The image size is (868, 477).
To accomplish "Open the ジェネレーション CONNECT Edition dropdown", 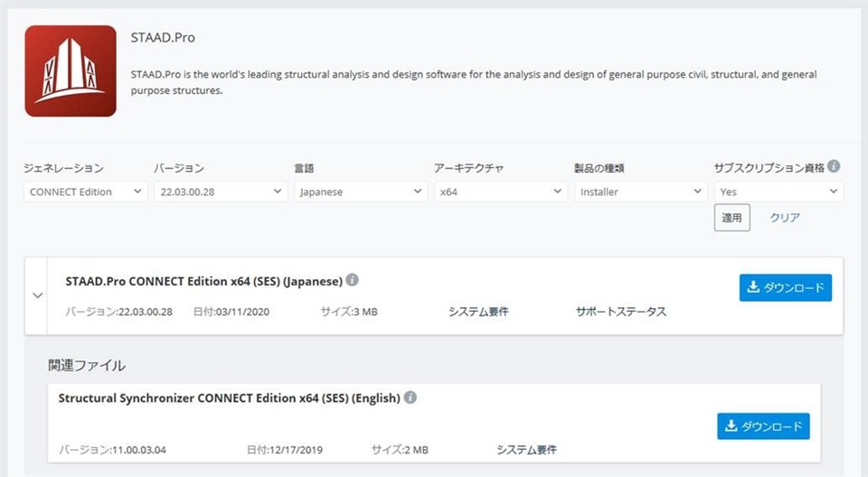I will (x=86, y=192).
